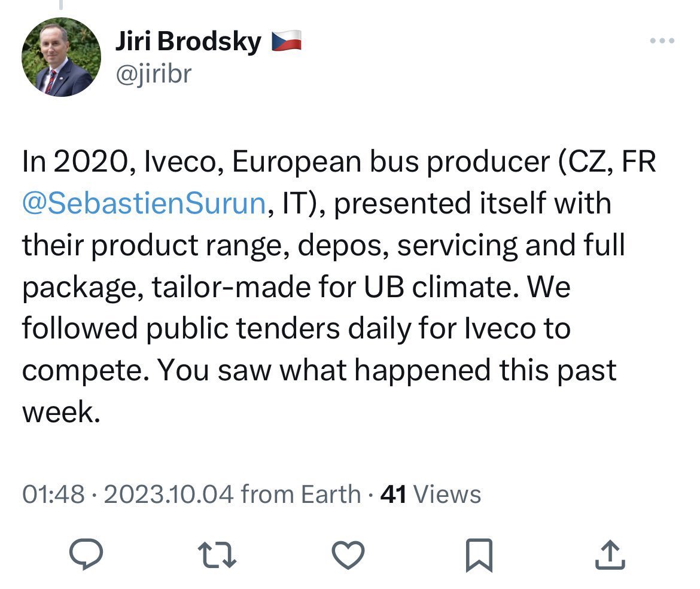Click the thread connector line above avatar
Screen dimensions: 700x589
point(60,5)
